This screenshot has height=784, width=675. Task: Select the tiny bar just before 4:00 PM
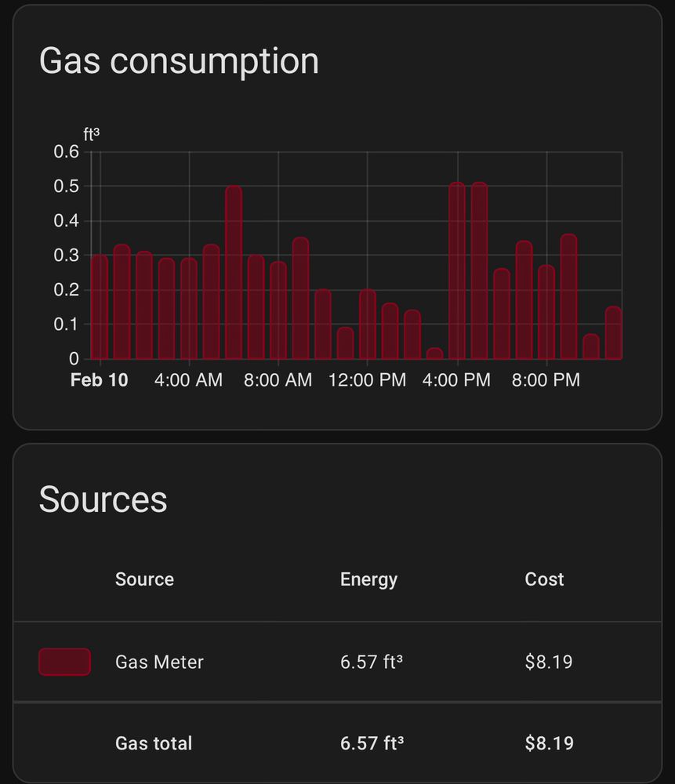click(434, 354)
